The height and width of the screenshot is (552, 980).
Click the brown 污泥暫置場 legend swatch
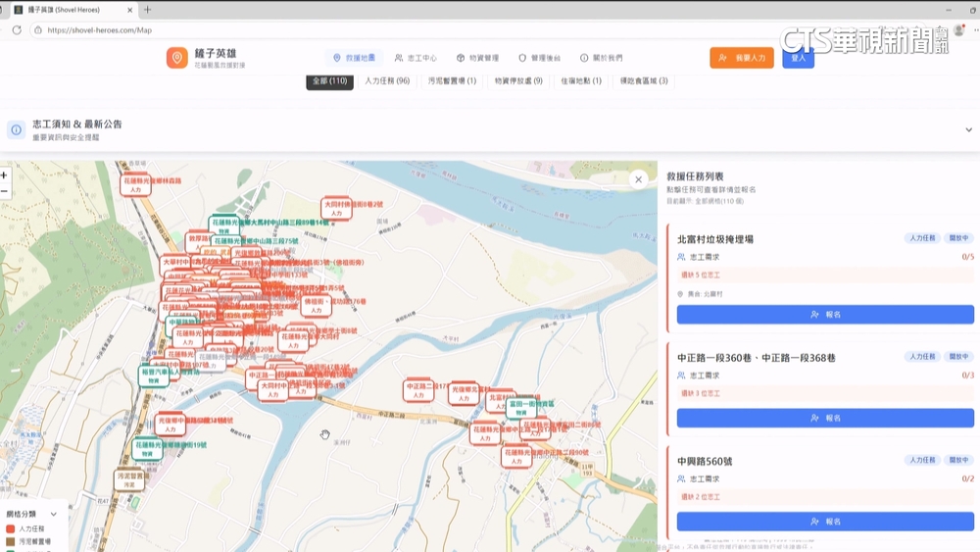pos(10,541)
